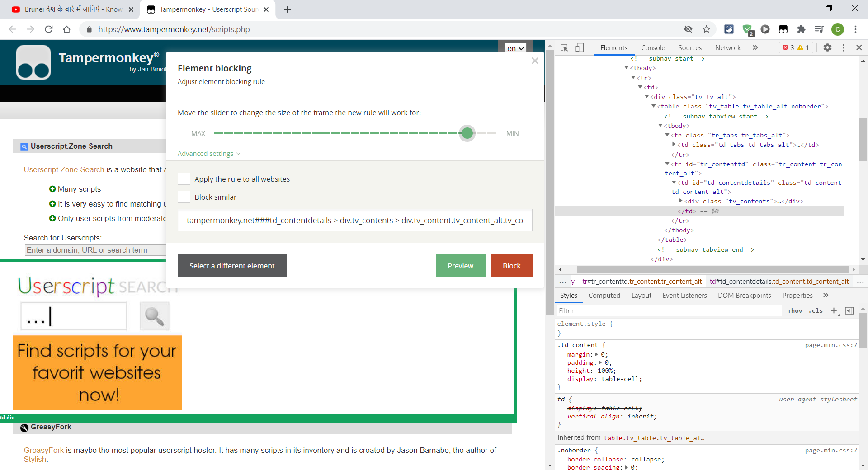Toggle element state with :hov control
Viewport: 868px width, 470px height.
[795, 310]
